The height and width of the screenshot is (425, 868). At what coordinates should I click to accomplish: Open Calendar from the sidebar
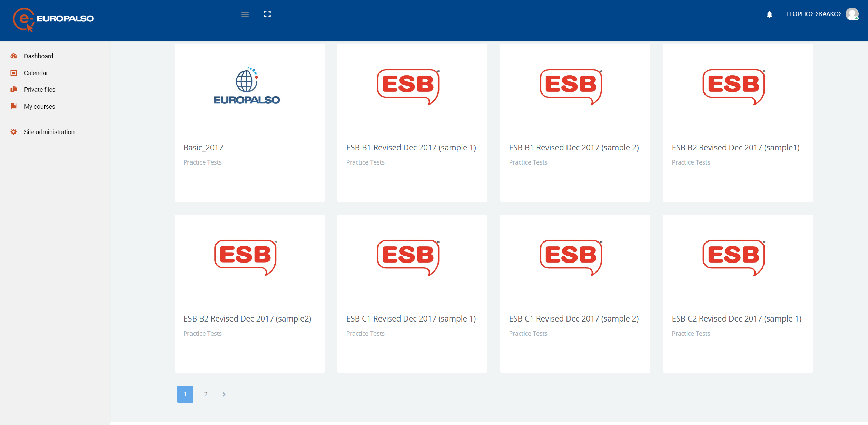coord(36,73)
